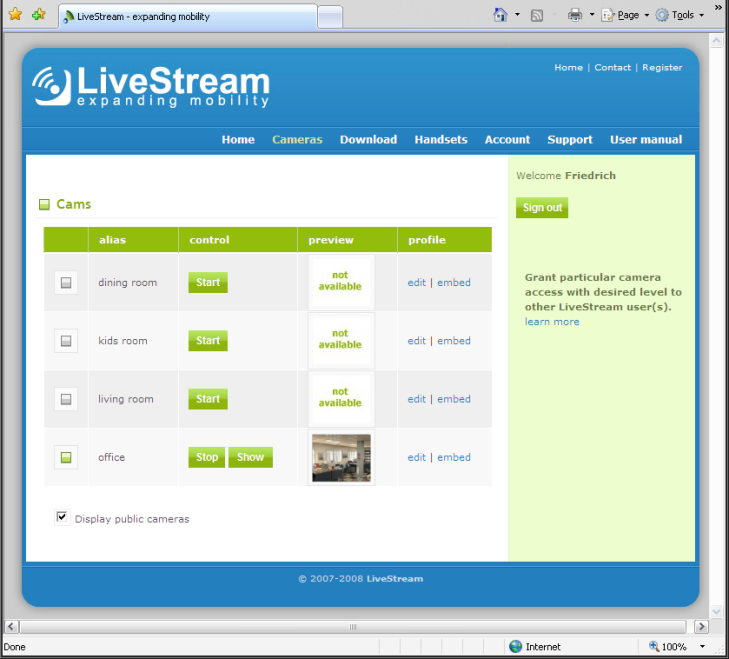
Task: Go to the Handsets navigation item
Action: (441, 140)
